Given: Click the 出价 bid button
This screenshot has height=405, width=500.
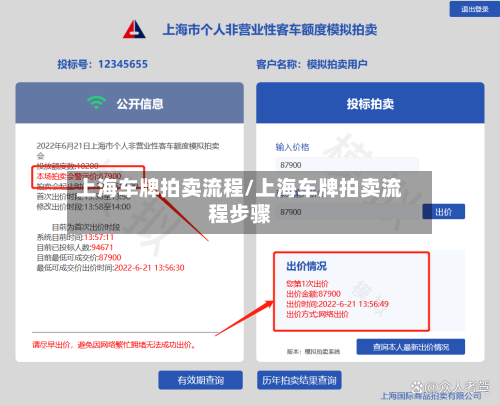Looking at the screenshot, I should 443,212.
